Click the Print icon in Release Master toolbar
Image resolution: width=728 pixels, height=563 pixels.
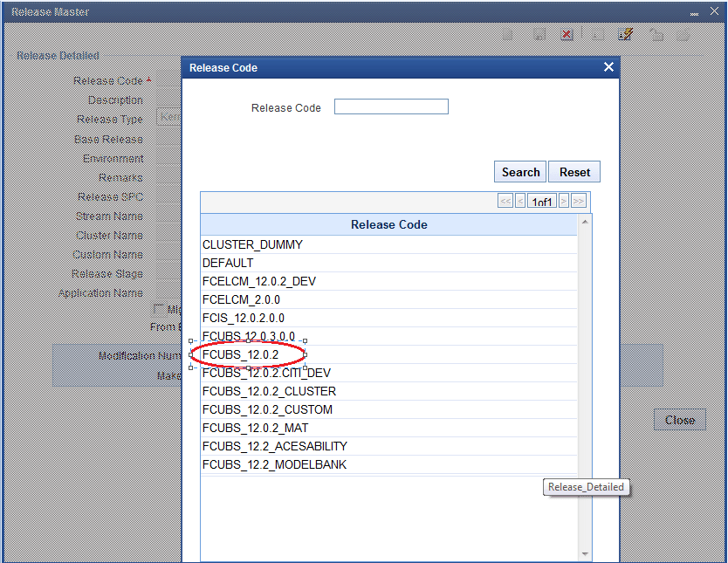tap(683, 34)
